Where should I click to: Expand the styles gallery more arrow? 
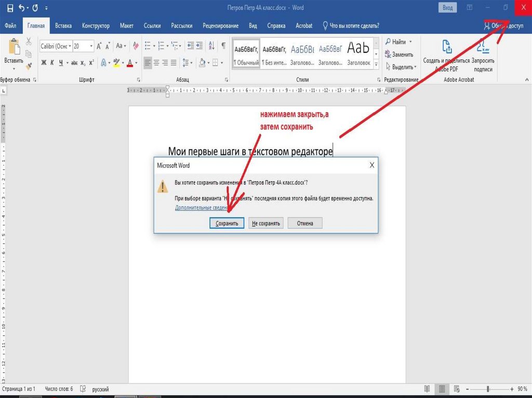point(376,64)
